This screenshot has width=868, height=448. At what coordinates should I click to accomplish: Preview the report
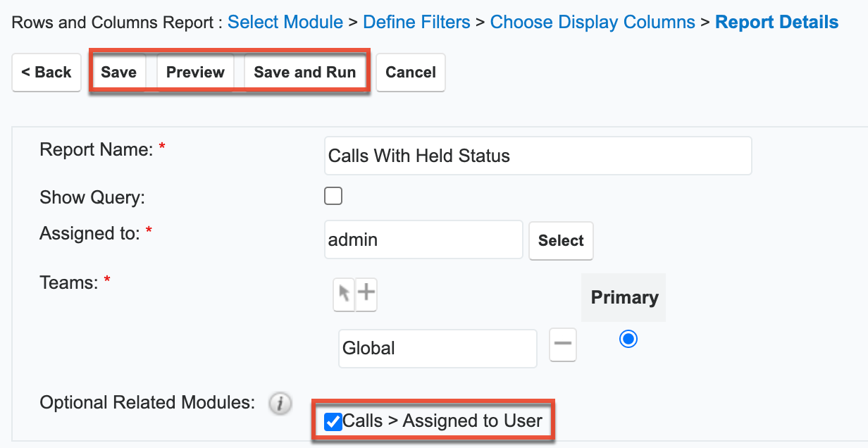tap(195, 72)
